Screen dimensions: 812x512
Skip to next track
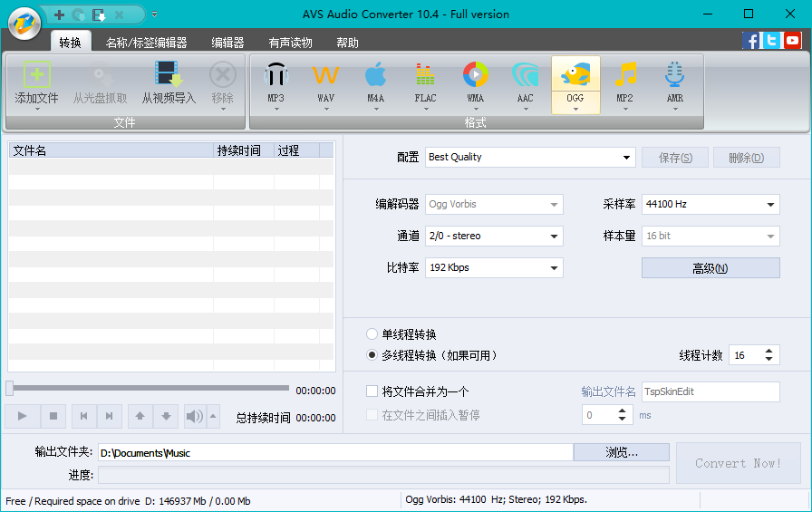(x=110, y=416)
